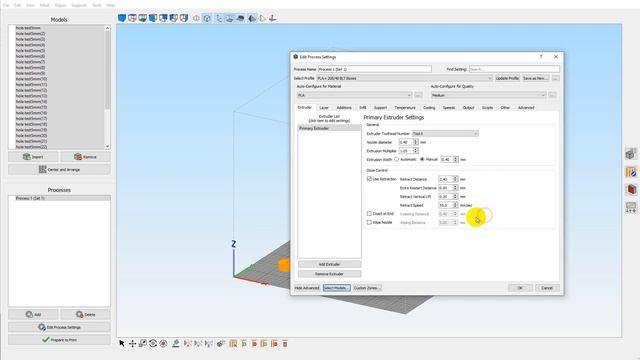Toggle the Use Retraction checkbox
The width and height of the screenshot is (640, 360).
[369, 179]
